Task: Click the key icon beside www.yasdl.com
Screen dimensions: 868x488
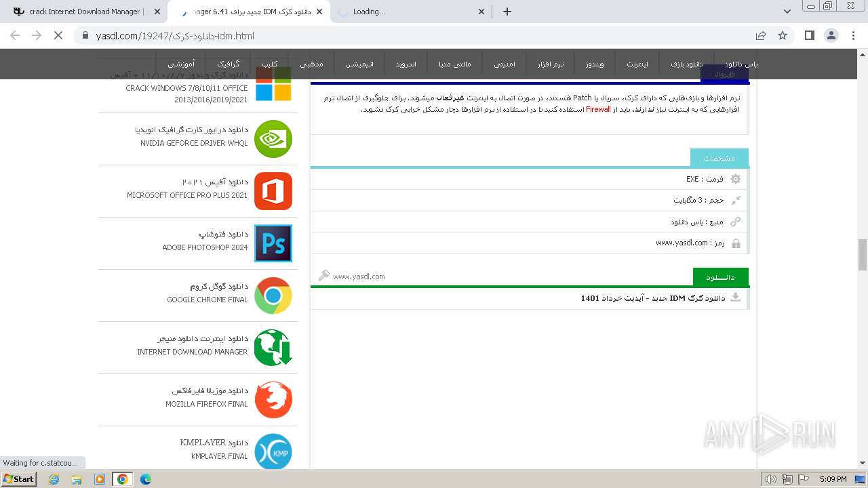Action: pyautogui.click(x=324, y=275)
